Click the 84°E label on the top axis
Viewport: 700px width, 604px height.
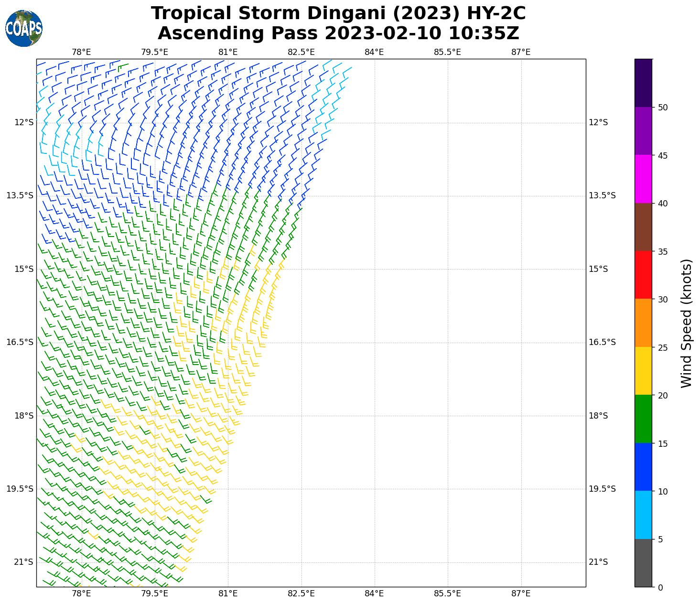374,52
